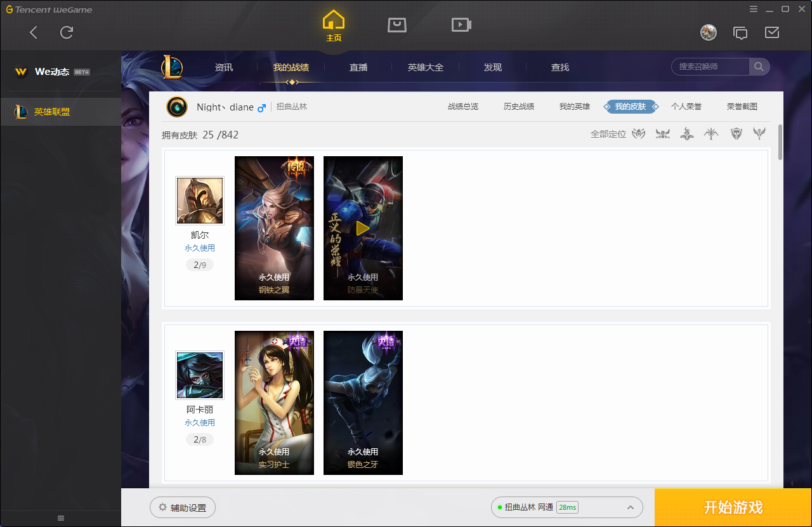Open the 个人荣誉 sub-tab
Viewport: 812px width, 527px height.
pyautogui.click(x=686, y=107)
